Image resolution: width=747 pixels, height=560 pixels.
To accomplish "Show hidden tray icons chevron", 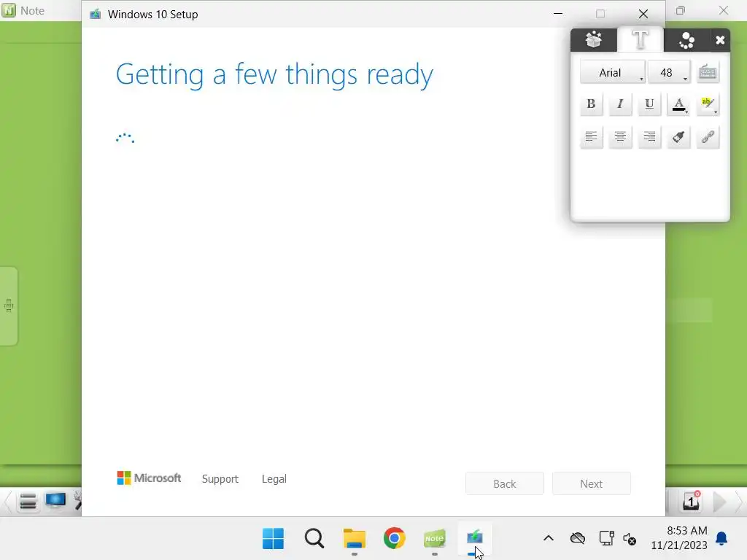I will click(549, 539).
